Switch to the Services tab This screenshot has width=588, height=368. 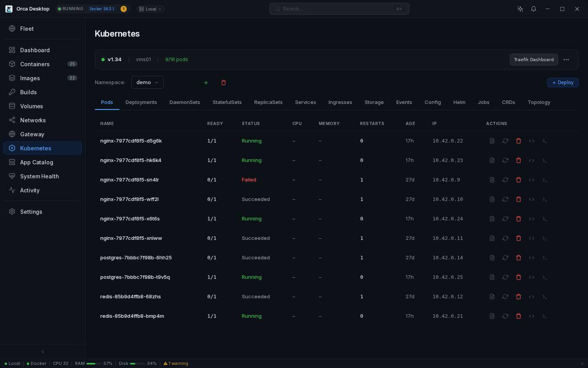(306, 102)
